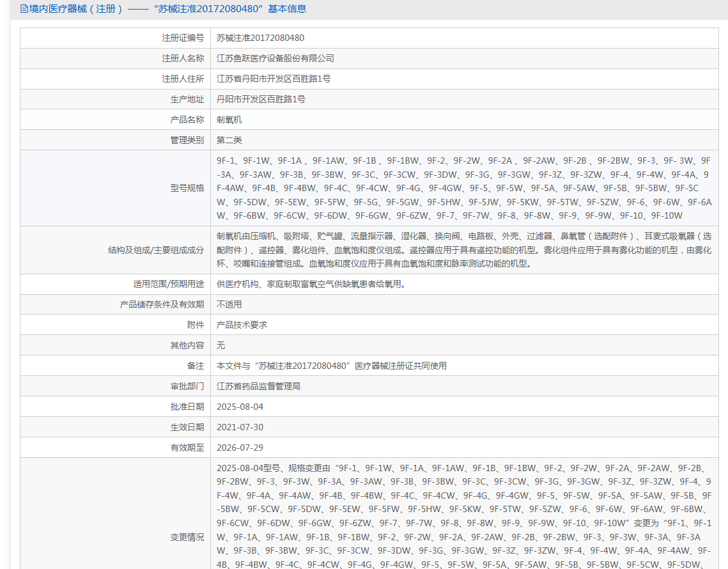Click the 备注 label
The height and width of the screenshot is (569, 728).
coord(196,366)
